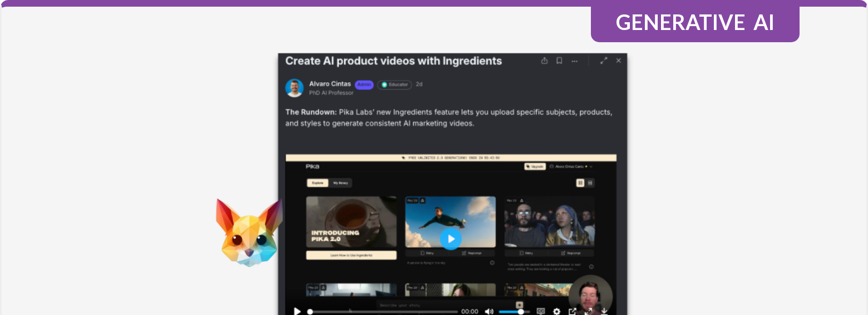Click the Educator badge
The width and height of the screenshot is (868, 315).
pyautogui.click(x=394, y=84)
